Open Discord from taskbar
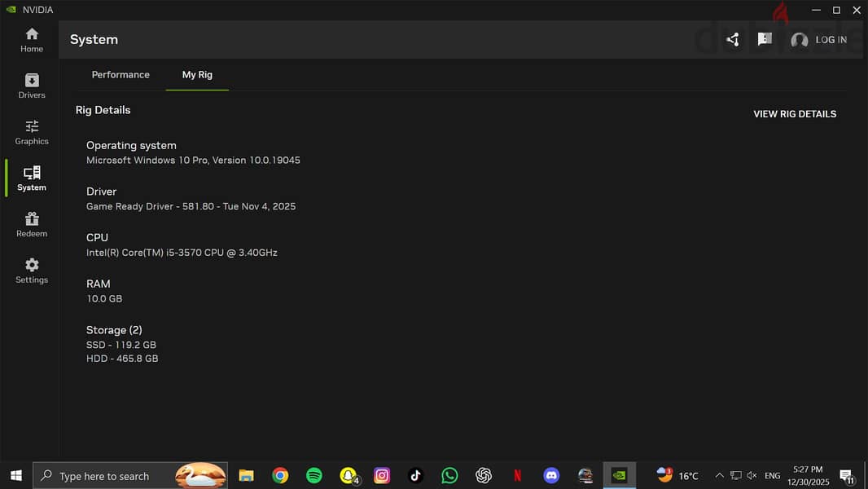 coord(551,476)
